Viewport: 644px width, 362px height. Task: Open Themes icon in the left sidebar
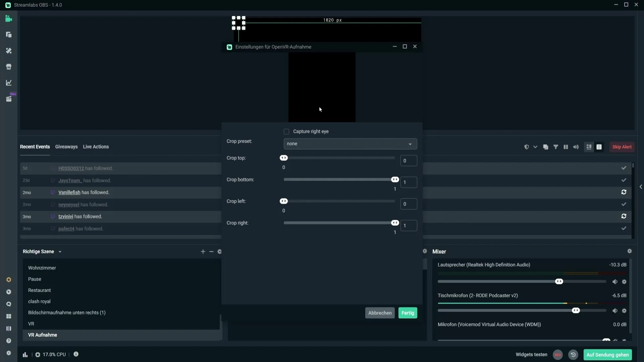tap(9, 51)
